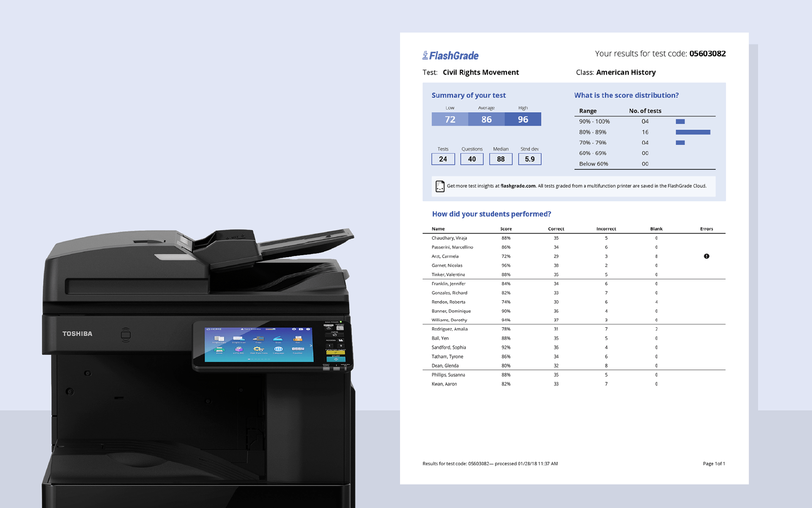Select row Banner, Dominique
Screen dimensions: 812x508
point(574,311)
